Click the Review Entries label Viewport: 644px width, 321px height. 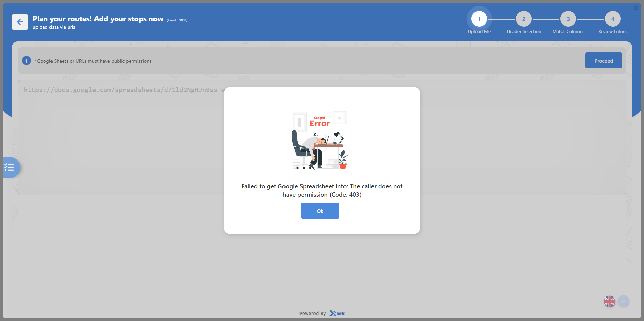click(613, 31)
